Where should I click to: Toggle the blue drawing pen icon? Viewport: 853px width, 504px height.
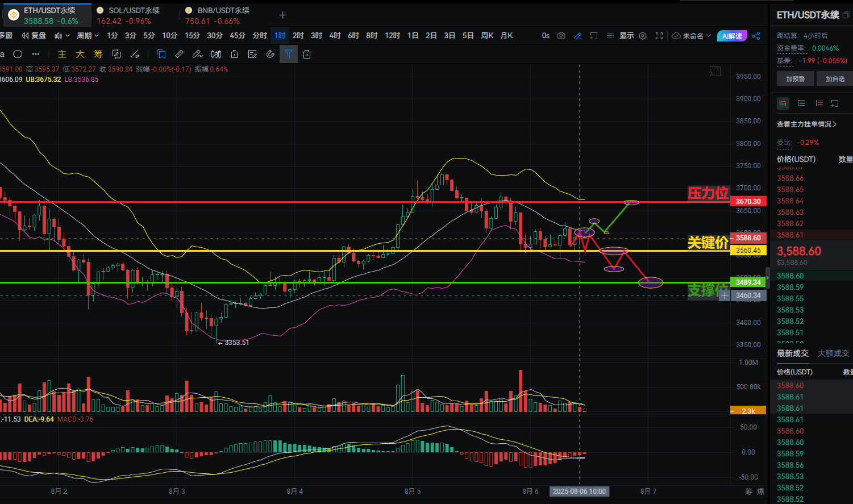pyautogui.click(x=578, y=35)
